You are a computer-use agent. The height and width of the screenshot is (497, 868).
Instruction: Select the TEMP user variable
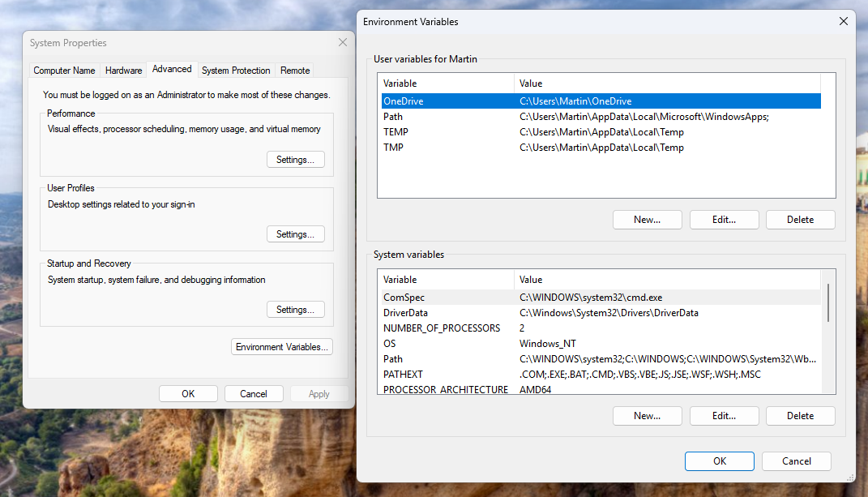601,132
